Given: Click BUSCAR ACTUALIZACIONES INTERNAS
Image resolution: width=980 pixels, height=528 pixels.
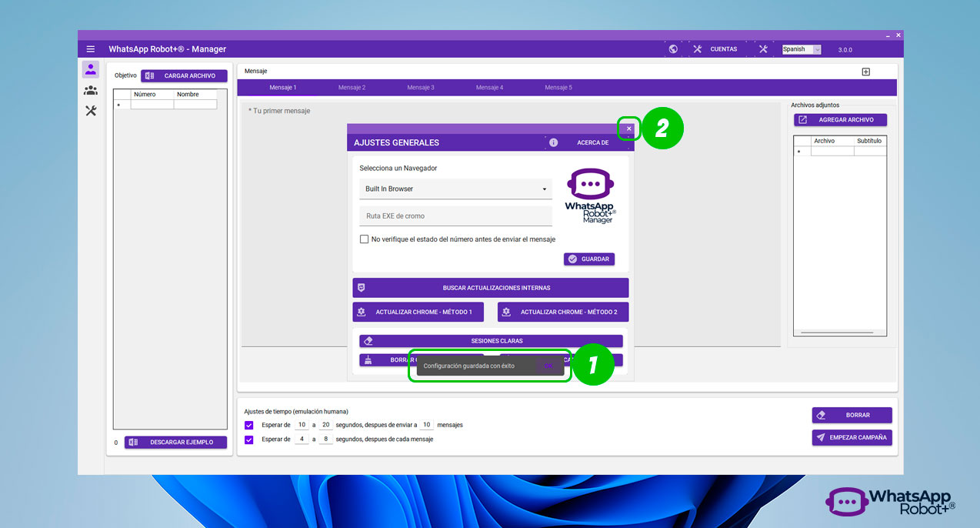Looking at the screenshot, I should click(491, 288).
